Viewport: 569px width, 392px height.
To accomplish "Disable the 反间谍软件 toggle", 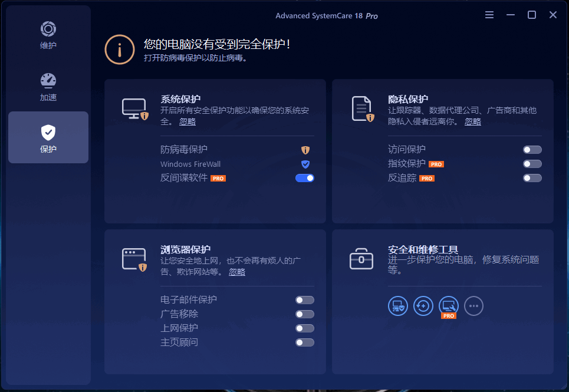I will (305, 178).
